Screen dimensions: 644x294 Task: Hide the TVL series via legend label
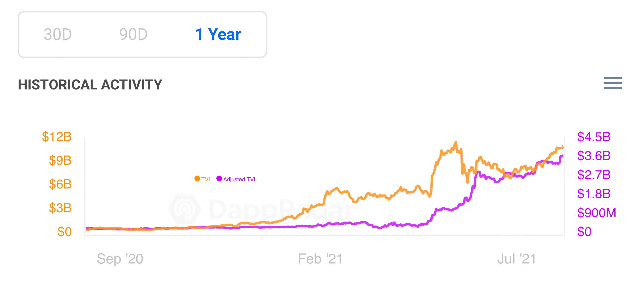(206, 179)
